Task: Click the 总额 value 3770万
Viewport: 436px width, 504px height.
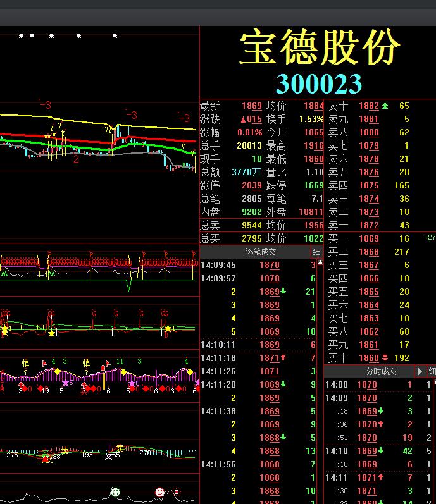Action: click(246, 172)
